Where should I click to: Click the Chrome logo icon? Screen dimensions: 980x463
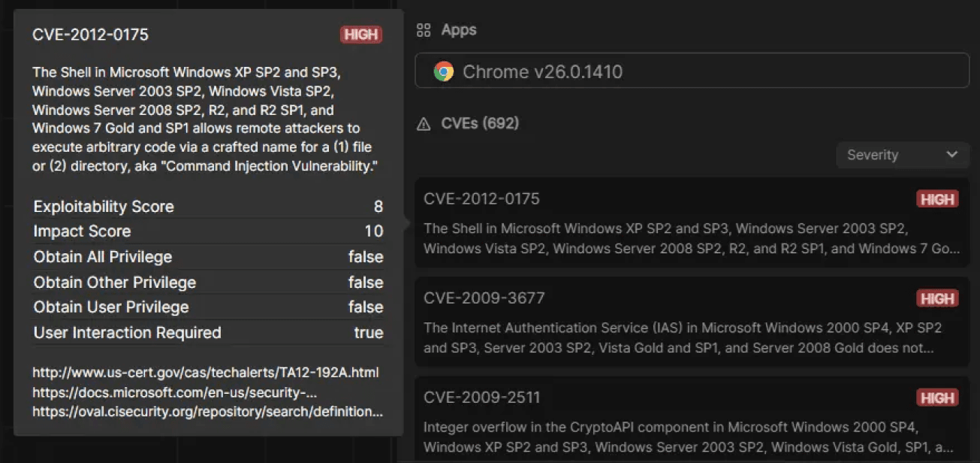444,72
